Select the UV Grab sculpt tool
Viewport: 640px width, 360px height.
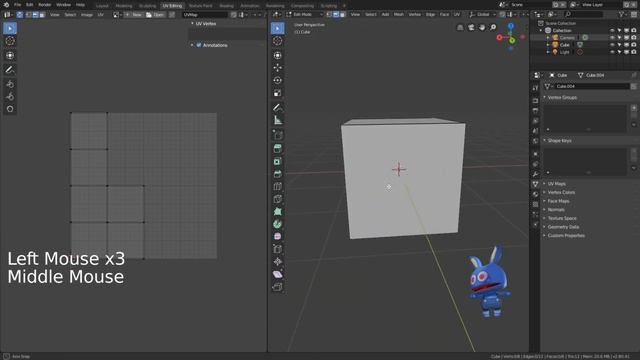tap(10, 84)
